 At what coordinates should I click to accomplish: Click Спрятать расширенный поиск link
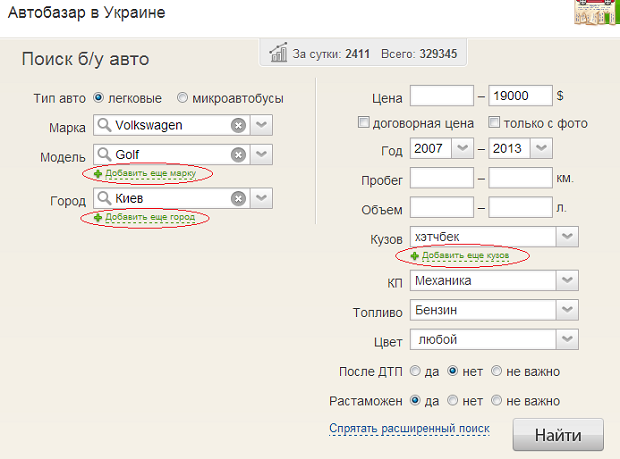point(409,429)
